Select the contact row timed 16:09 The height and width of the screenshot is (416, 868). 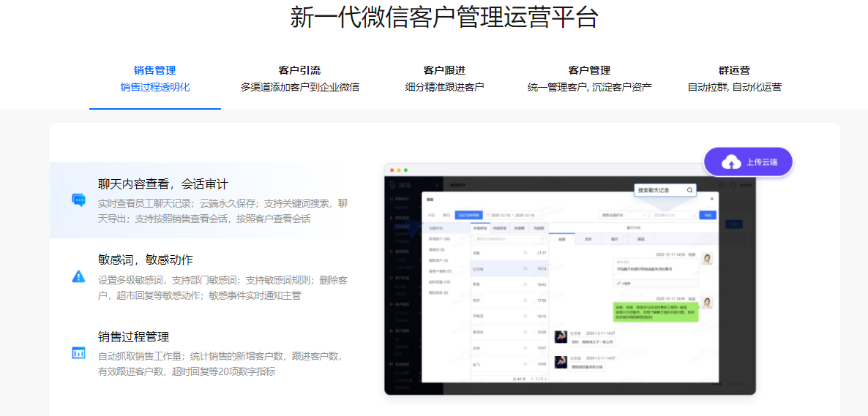click(509, 332)
